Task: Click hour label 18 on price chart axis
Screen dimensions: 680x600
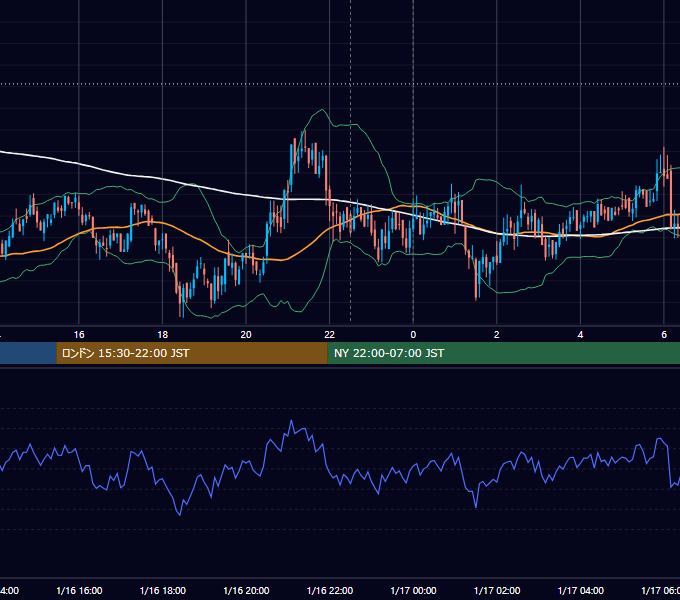Action: (163, 335)
